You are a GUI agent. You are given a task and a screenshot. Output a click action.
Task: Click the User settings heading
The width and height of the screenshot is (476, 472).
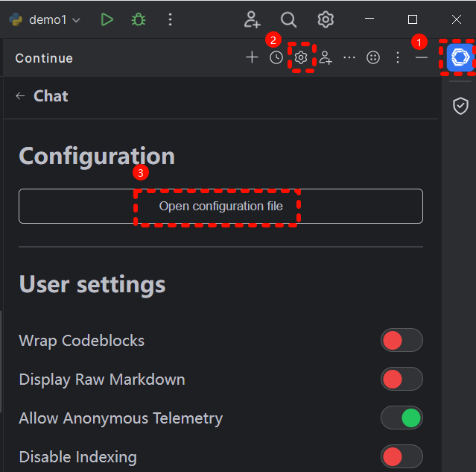click(92, 285)
